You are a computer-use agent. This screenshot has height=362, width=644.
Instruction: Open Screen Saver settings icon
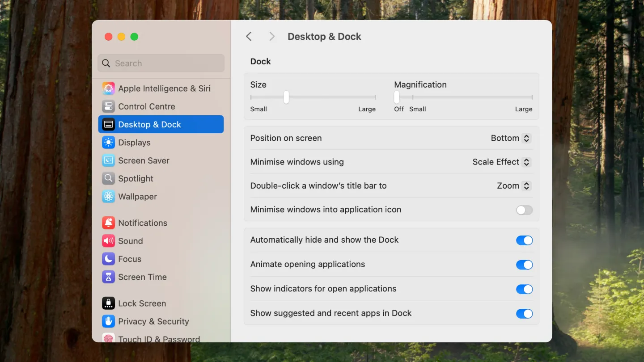pyautogui.click(x=108, y=160)
